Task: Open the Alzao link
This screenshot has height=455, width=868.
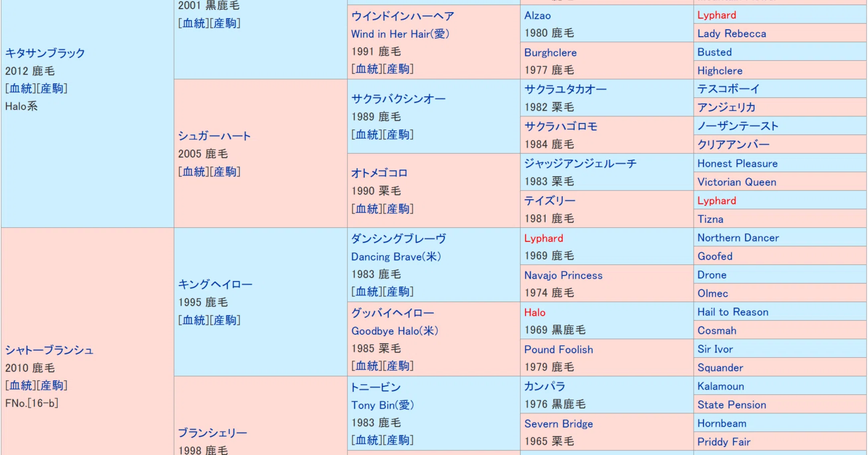Action: coord(537,16)
